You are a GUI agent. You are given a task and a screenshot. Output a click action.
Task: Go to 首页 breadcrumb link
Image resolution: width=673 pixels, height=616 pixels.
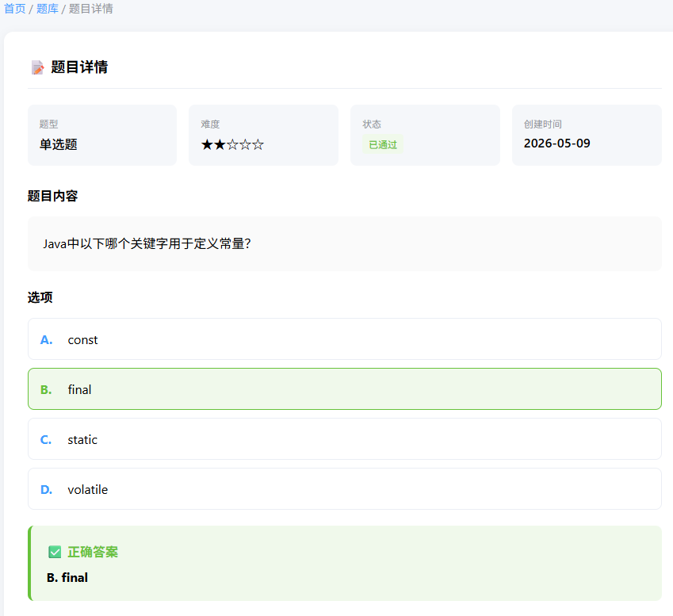pos(15,9)
